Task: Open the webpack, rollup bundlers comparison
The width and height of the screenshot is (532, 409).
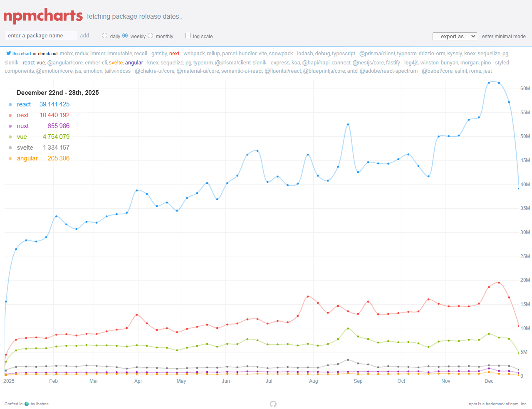Action: point(238,54)
